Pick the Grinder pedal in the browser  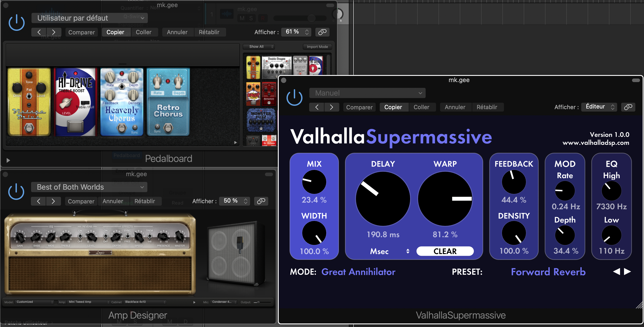coord(300,65)
